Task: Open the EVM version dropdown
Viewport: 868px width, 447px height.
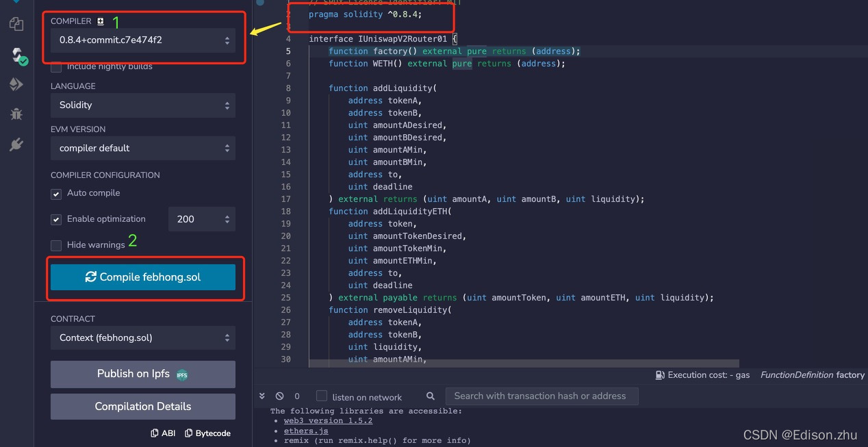Action: click(143, 149)
